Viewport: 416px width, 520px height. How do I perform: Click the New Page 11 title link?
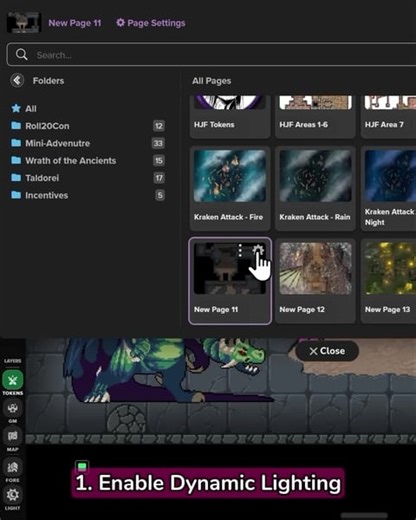75,23
